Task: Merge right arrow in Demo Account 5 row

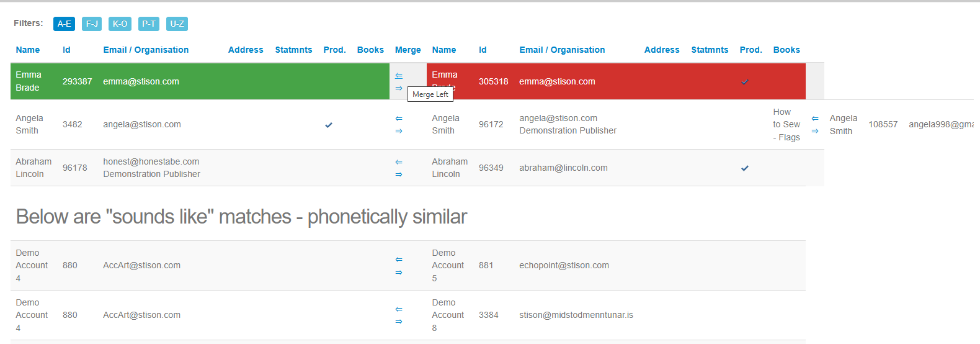Action: pos(399,273)
